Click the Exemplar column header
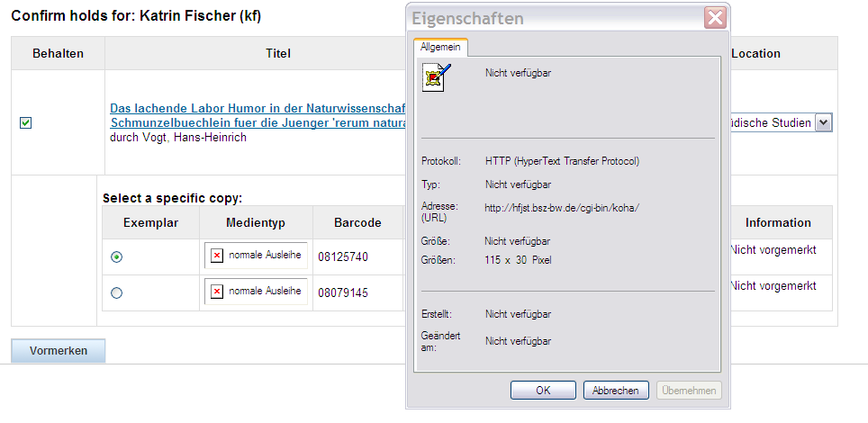The width and height of the screenshot is (868, 423). pos(150,223)
